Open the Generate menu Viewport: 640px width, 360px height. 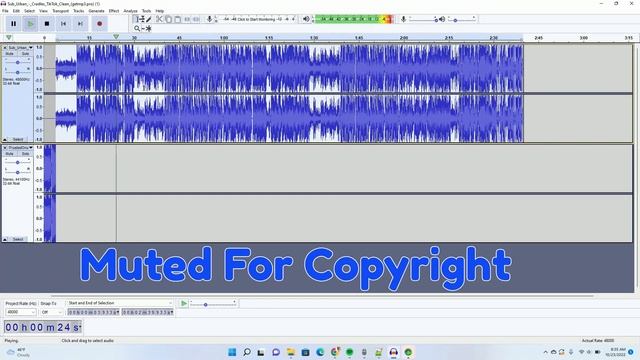click(96, 11)
